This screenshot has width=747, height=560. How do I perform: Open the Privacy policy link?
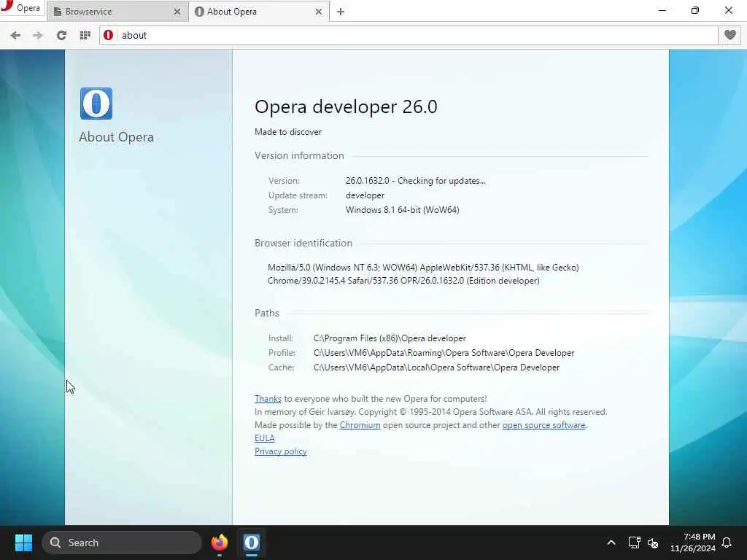281,451
